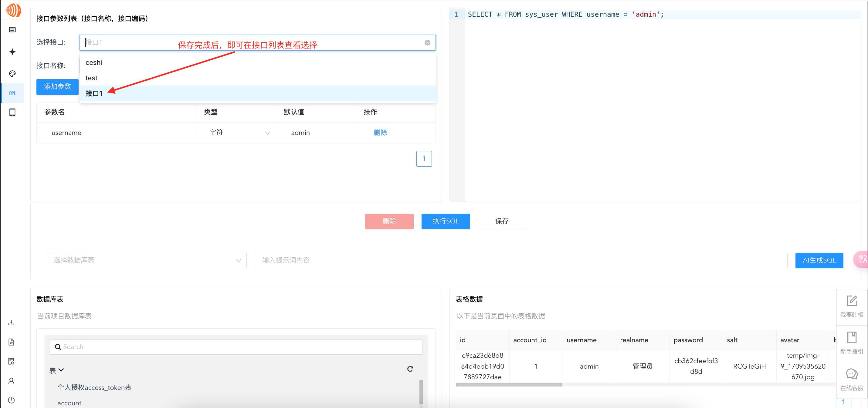Select ceshi from interface list
The image size is (868, 408).
pos(94,63)
